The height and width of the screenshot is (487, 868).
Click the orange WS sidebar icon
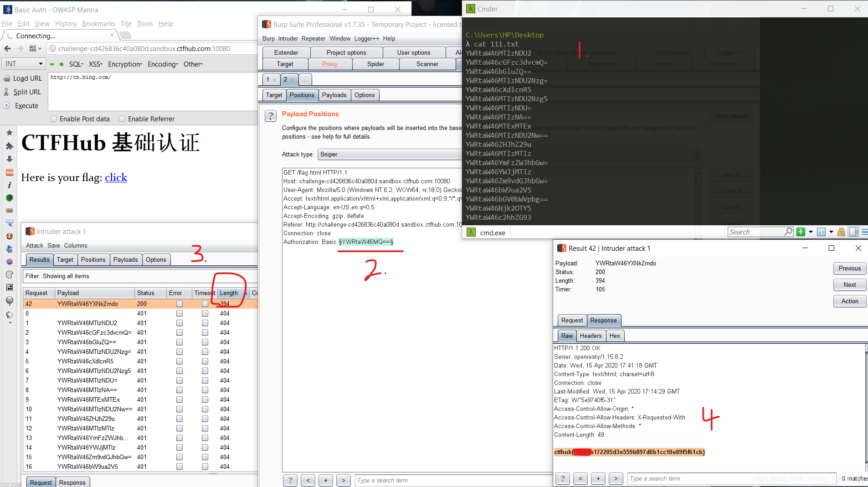[x=9, y=172]
